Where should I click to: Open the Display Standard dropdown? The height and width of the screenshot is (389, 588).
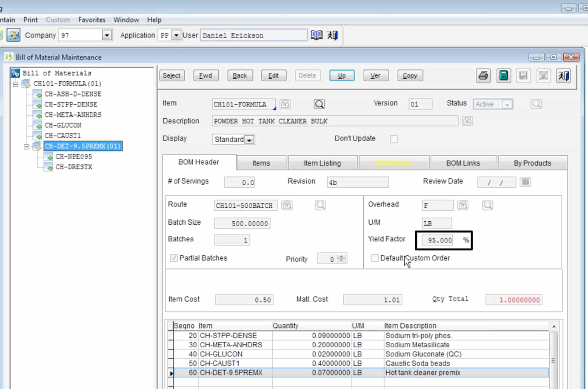(250, 140)
